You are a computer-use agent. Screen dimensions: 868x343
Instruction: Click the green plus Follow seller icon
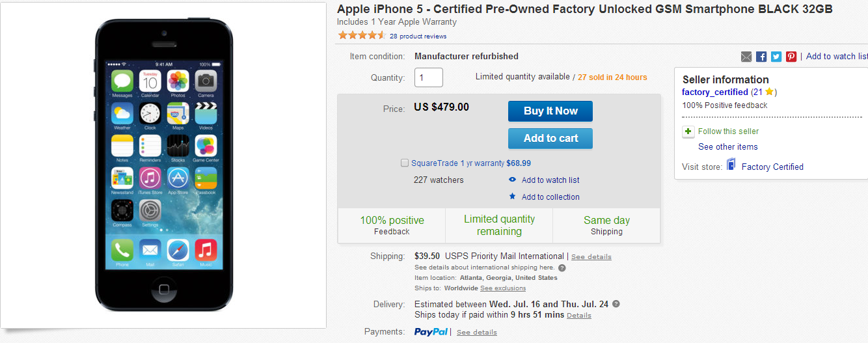688,131
